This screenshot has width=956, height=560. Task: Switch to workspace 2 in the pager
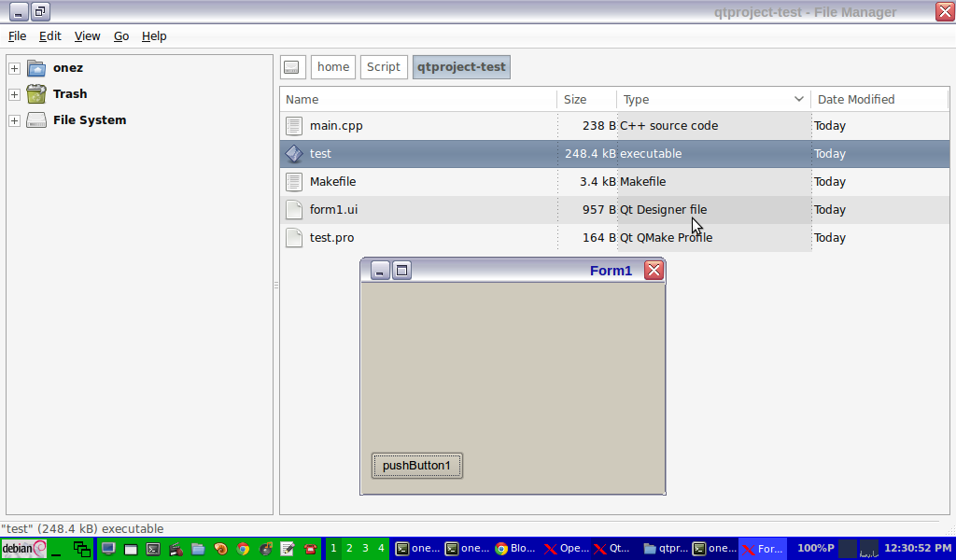click(x=349, y=548)
